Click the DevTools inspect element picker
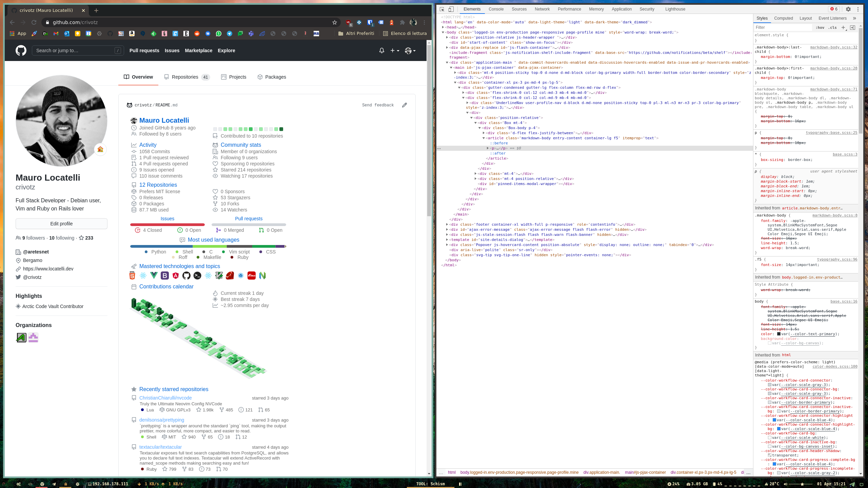The width and height of the screenshot is (868, 488). 442,9
